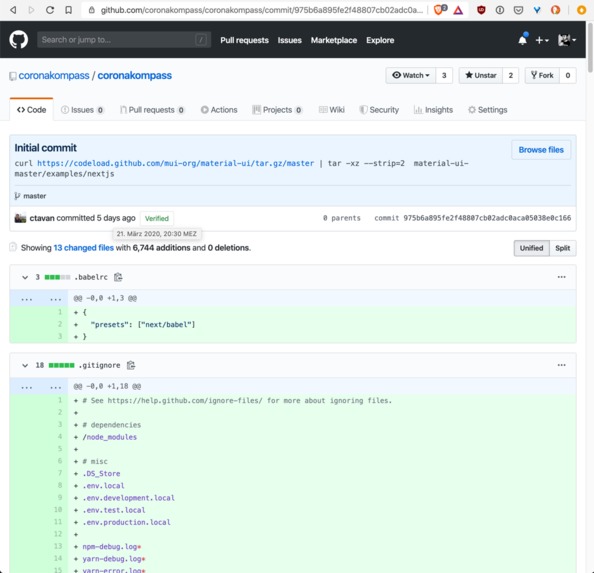Open the .gitignore file link
594x573 pixels.
point(99,365)
